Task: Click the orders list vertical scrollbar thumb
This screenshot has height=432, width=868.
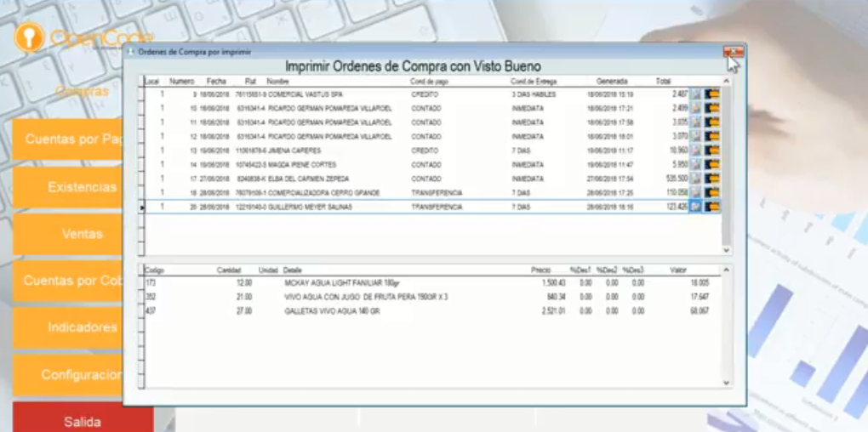Action: pos(726,165)
